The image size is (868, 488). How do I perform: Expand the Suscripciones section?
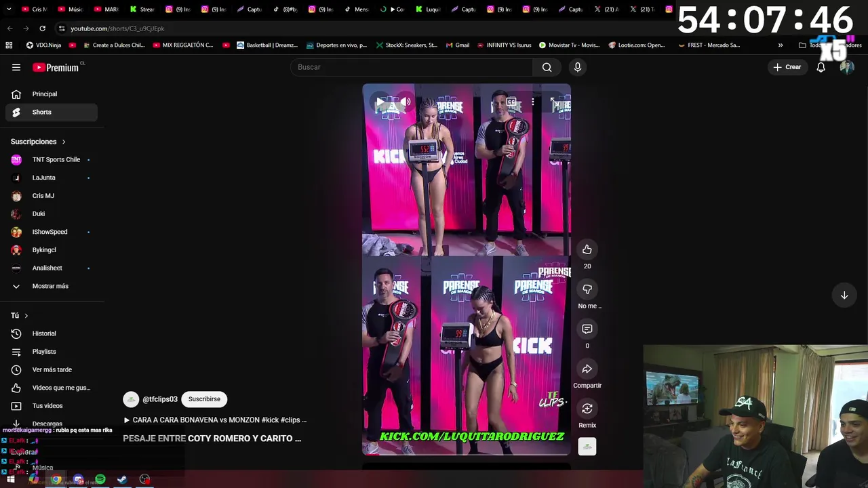tap(38, 142)
